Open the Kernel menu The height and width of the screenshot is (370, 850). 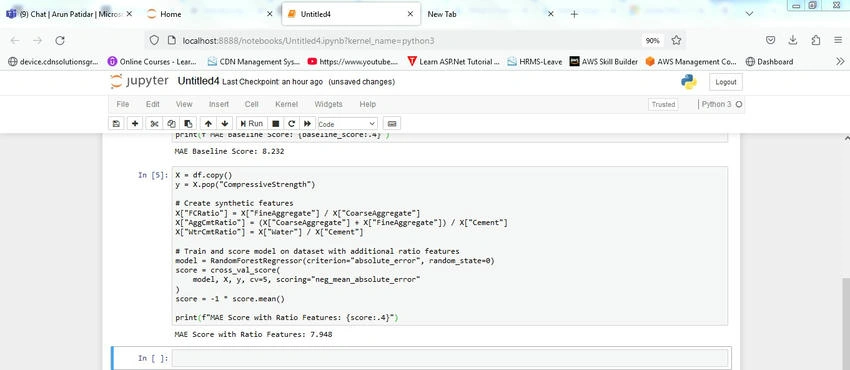pos(286,104)
